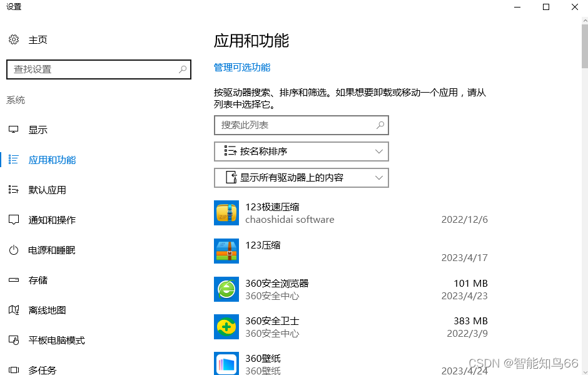Focus the 搜索此列表 search field
The width and height of the screenshot is (588, 375).
[x=301, y=125]
